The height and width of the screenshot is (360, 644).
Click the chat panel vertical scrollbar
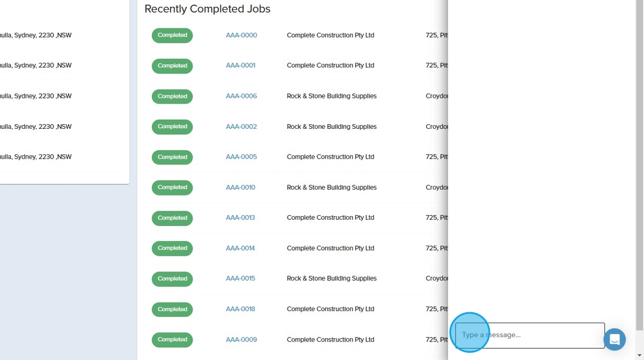point(640,173)
